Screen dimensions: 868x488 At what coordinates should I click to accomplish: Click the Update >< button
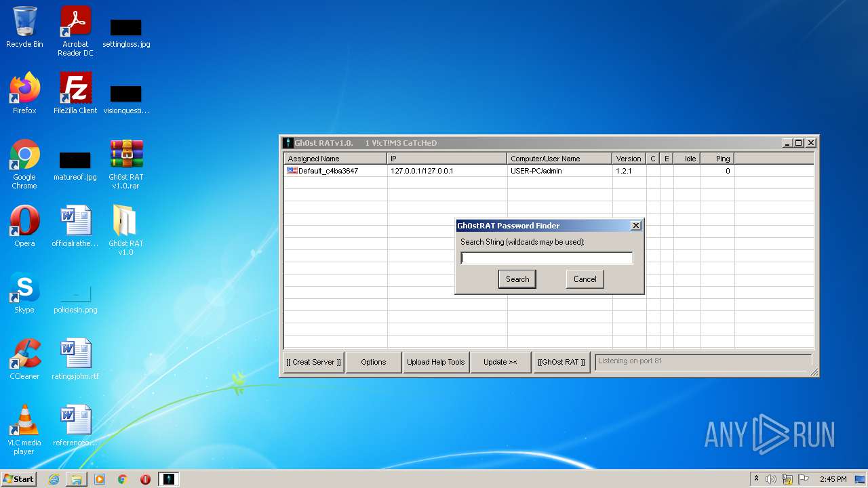500,362
